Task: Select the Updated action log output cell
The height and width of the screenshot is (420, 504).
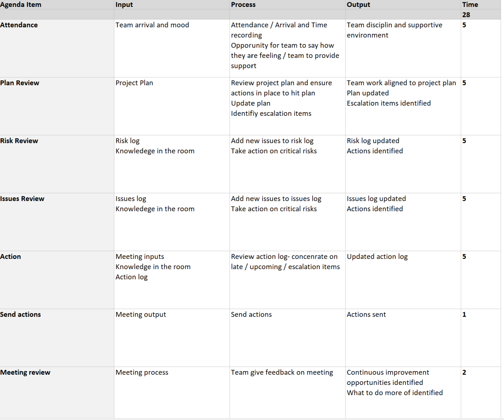Action: (x=377, y=257)
